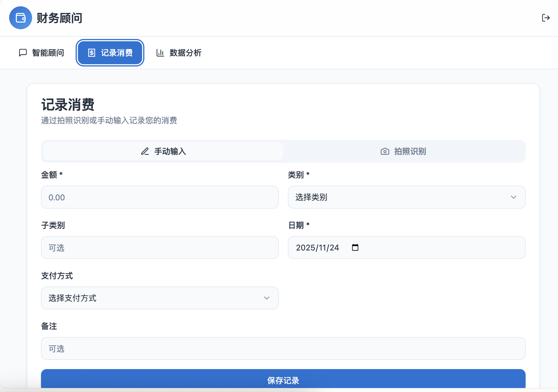Click the chat bubble icon beside 智能顾问
The height and width of the screenshot is (392, 558).
23,53
